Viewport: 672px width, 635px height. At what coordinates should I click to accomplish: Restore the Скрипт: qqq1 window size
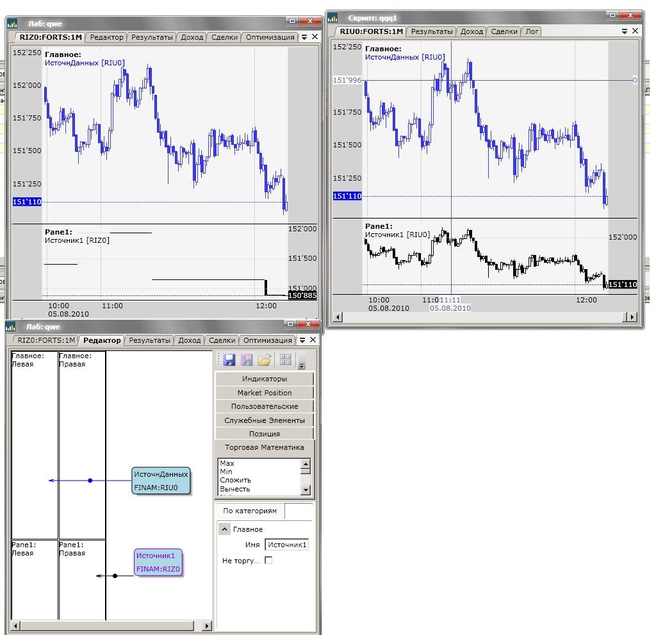click(612, 15)
